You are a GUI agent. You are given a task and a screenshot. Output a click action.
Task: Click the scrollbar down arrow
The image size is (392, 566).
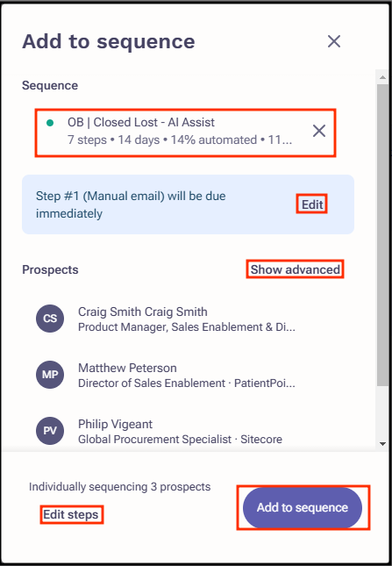[382, 444]
